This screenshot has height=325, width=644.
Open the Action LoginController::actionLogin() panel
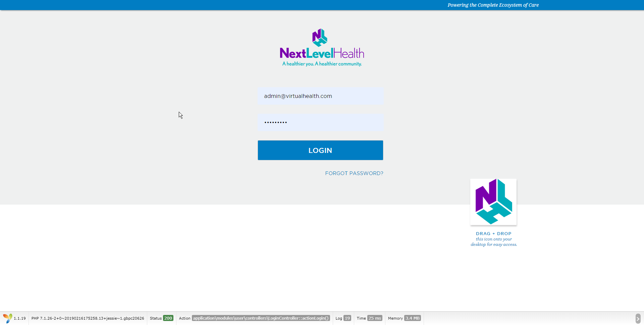pos(254,318)
